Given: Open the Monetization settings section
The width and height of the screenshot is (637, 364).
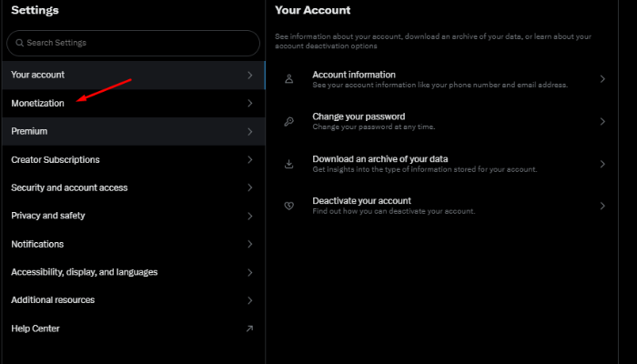Looking at the screenshot, I should [38, 104].
